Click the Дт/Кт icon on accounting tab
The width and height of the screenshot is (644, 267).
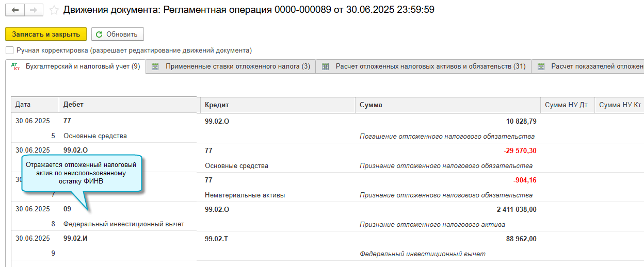(x=15, y=66)
